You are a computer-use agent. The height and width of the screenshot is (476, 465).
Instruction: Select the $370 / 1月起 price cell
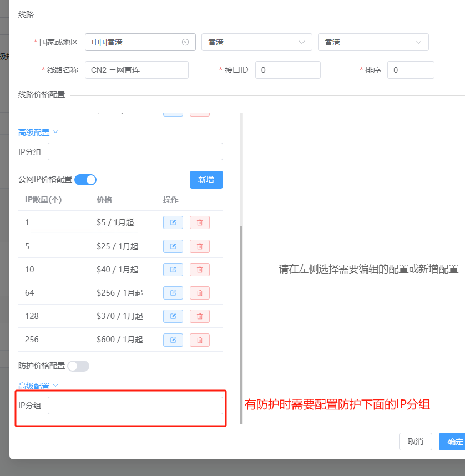click(120, 316)
